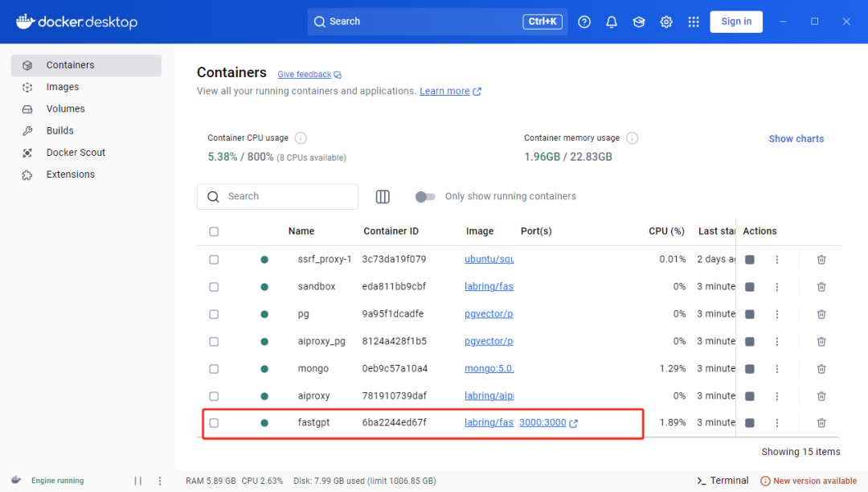Open more actions menu for sandbox container
The height and width of the screenshot is (492, 868).
tap(777, 287)
